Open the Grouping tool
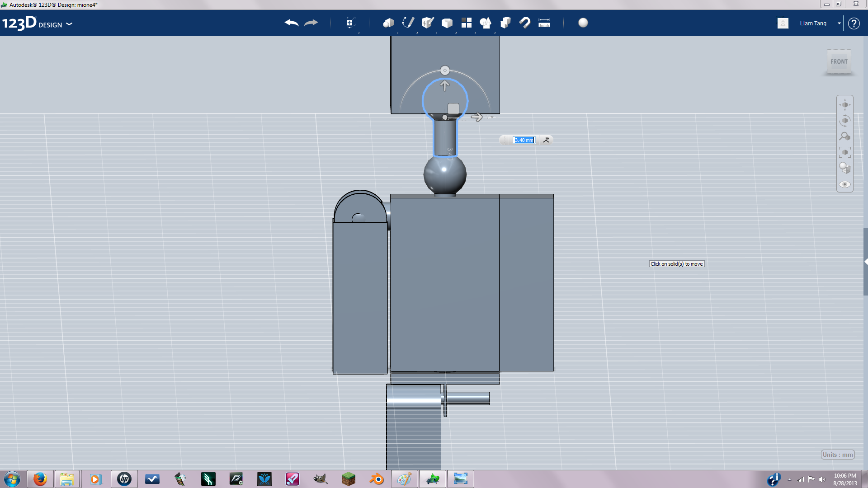 coord(486,23)
